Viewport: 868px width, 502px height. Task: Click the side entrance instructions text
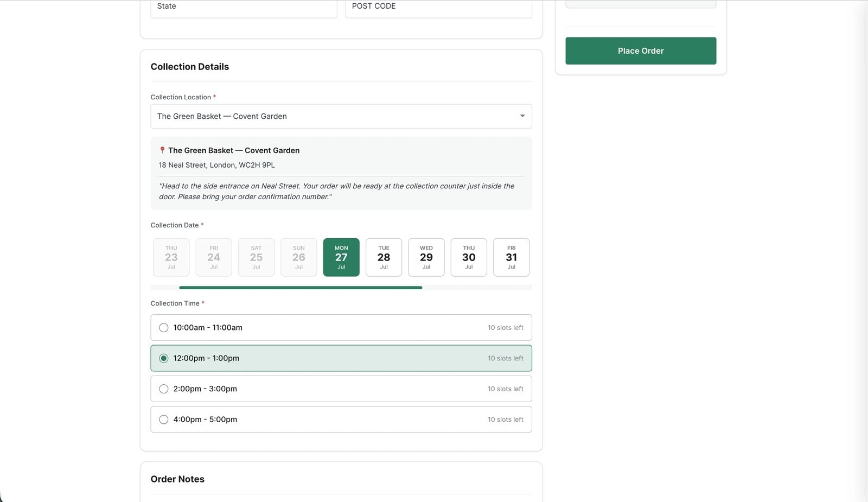[x=337, y=191]
